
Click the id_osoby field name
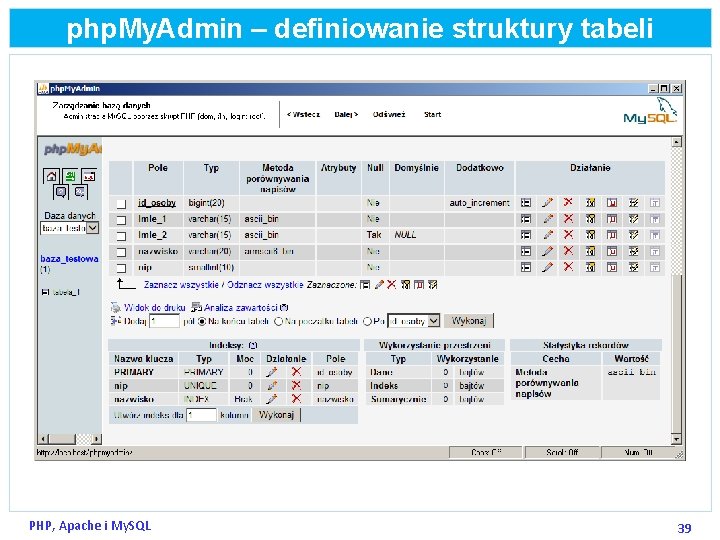[157, 202]
